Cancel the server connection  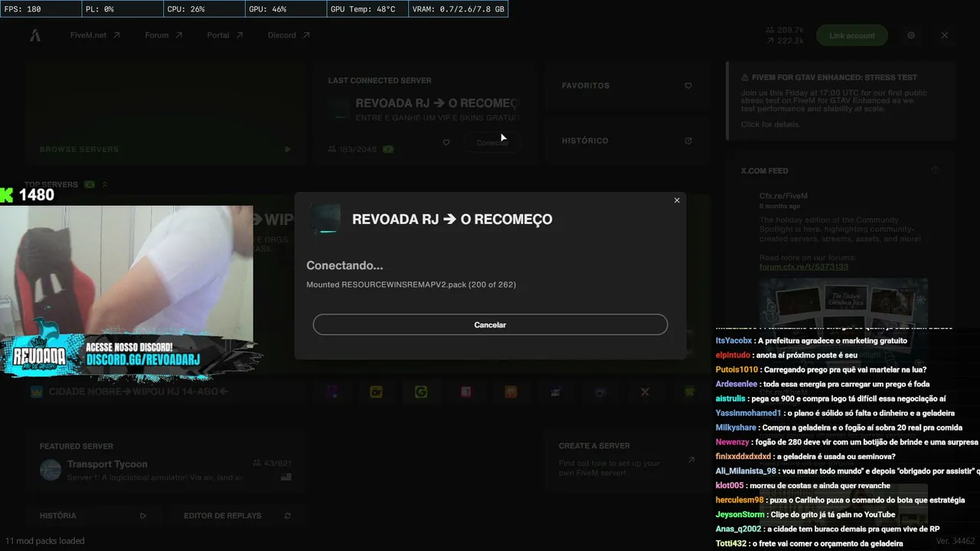click(490, 324)
